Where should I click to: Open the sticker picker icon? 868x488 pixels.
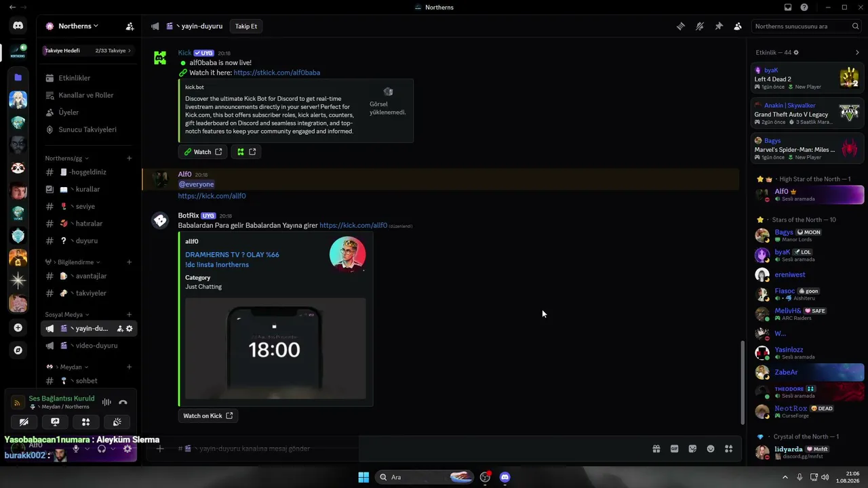tap(692, 449)
